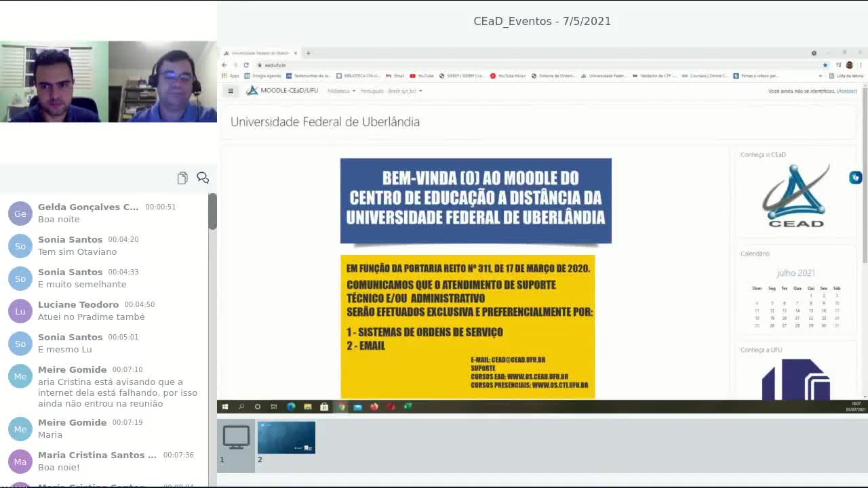The height and width of the screenshot is (488, 868).
Task: Select the screen share item 1
Action: point(236,444)
